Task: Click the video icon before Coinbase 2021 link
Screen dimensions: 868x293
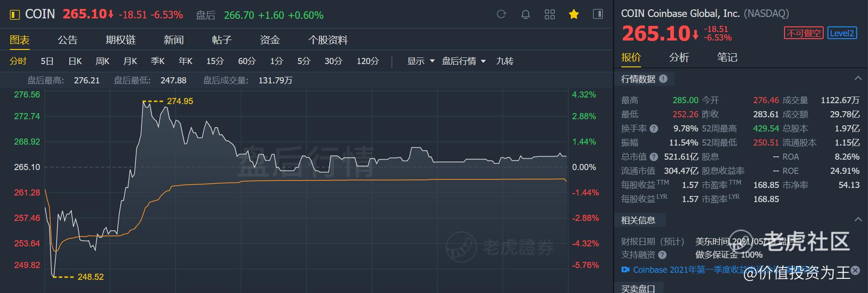Action: coord(626,270)
